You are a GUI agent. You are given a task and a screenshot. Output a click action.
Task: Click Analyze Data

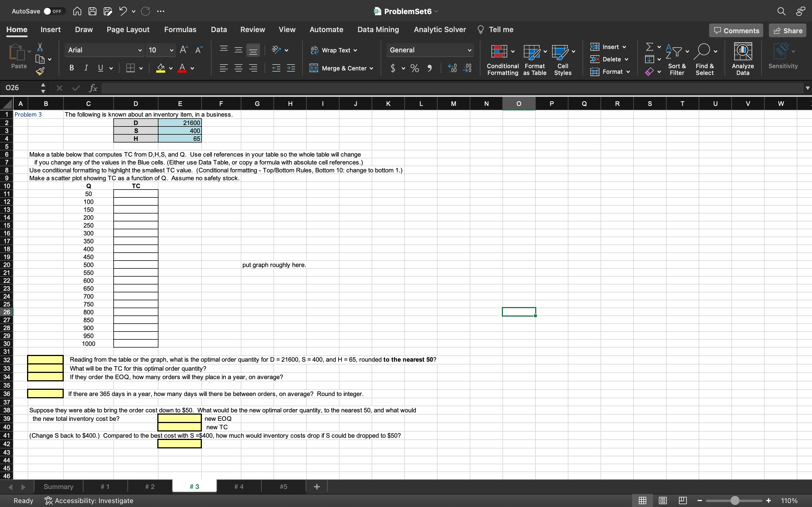click(743, 60)
